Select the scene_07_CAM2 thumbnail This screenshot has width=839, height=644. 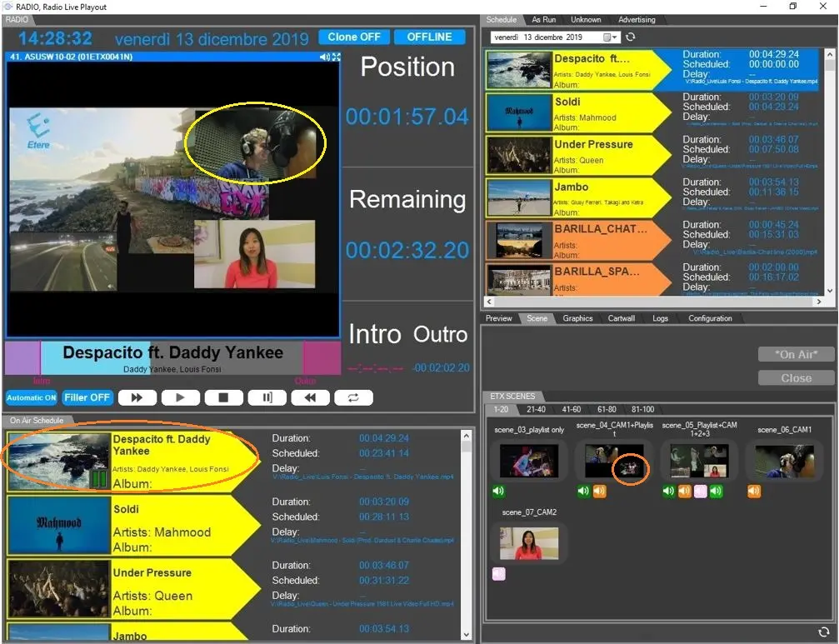point(529,543)
